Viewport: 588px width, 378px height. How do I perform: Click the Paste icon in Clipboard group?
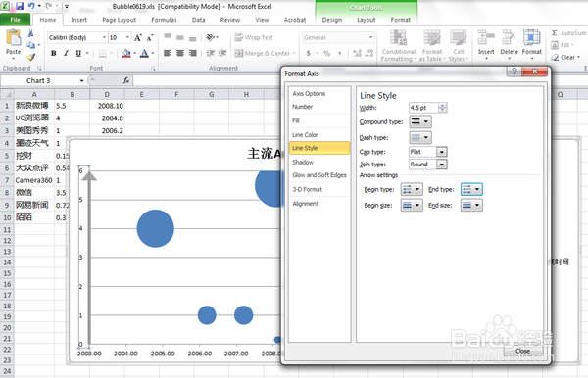pos(14,38)
